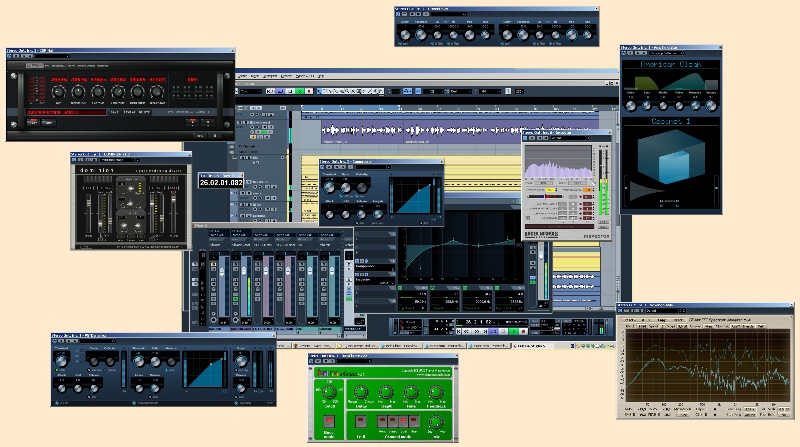Image resolution: width=800 pixels, height=447 pixels.
Task: Click the Treble knob in amp simulator
Action: (x=679, y=106)
